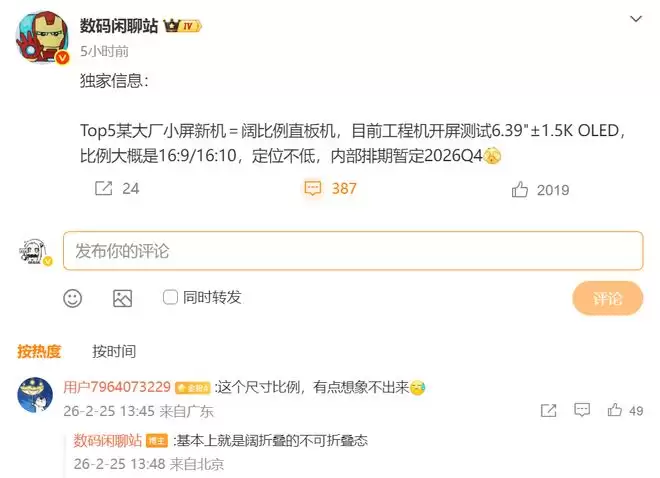Like the comment with 49 likes
The image size is (660, 478).
tap(615, 410)
